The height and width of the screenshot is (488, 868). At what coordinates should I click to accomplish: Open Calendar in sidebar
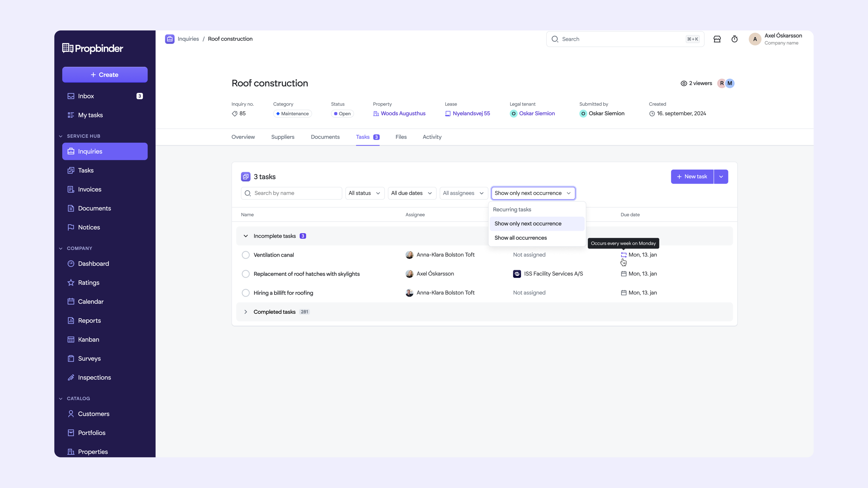point(105,301)
